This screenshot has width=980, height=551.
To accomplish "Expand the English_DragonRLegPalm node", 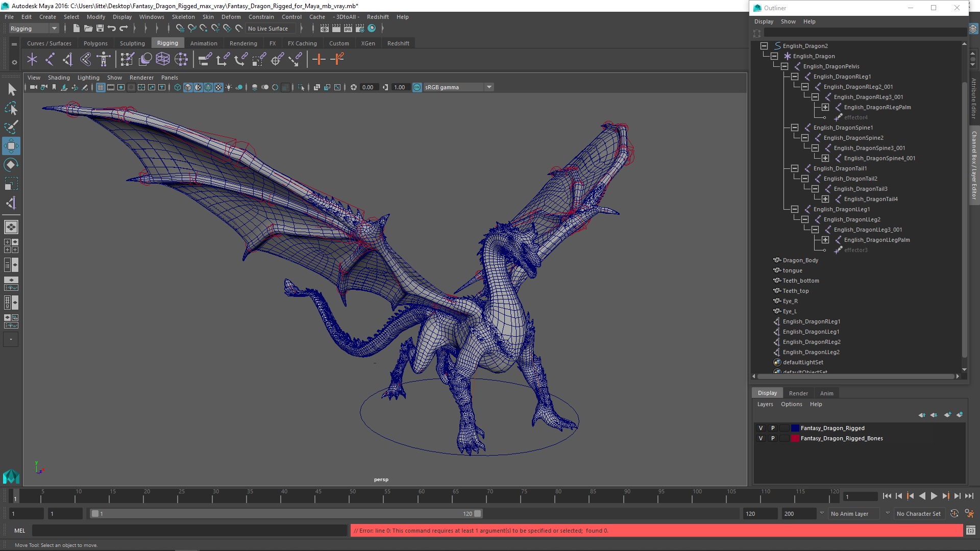I will coord(825,107).
